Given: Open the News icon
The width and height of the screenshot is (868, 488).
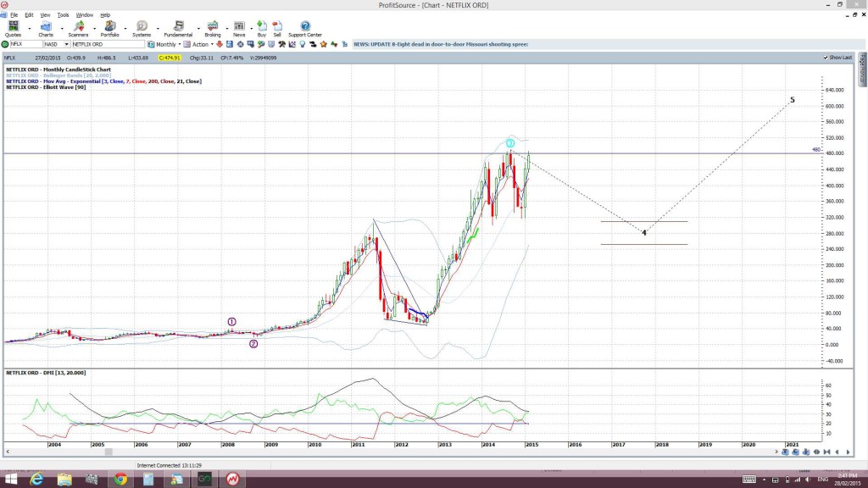Looking at the screenshot, I should pos(239,26).
